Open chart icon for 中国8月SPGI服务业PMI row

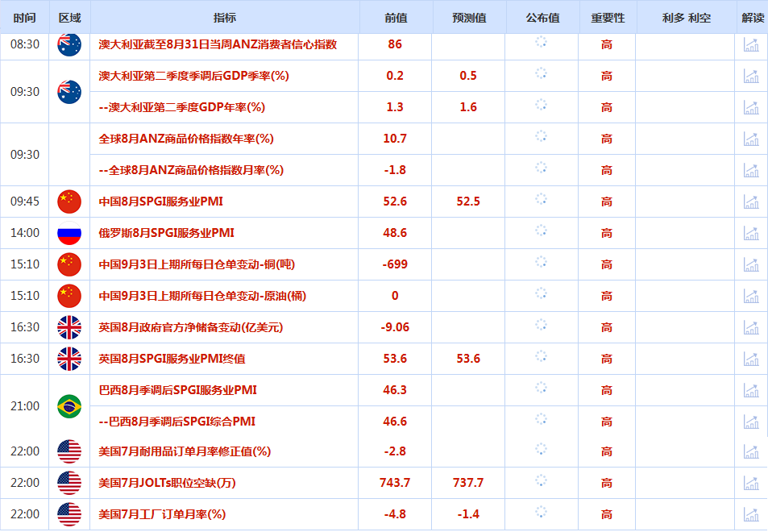(x=751, y=202)
